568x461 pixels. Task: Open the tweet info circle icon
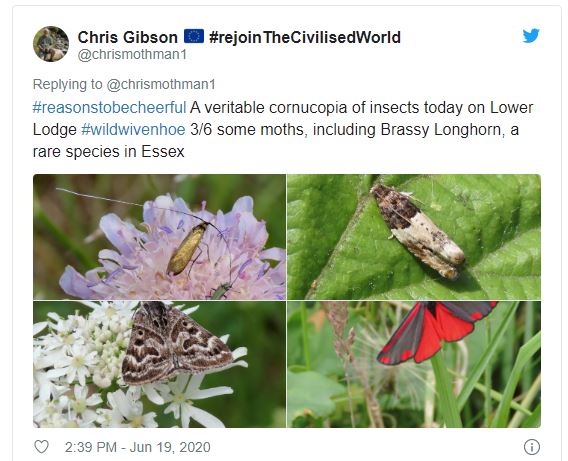[531, 447]
